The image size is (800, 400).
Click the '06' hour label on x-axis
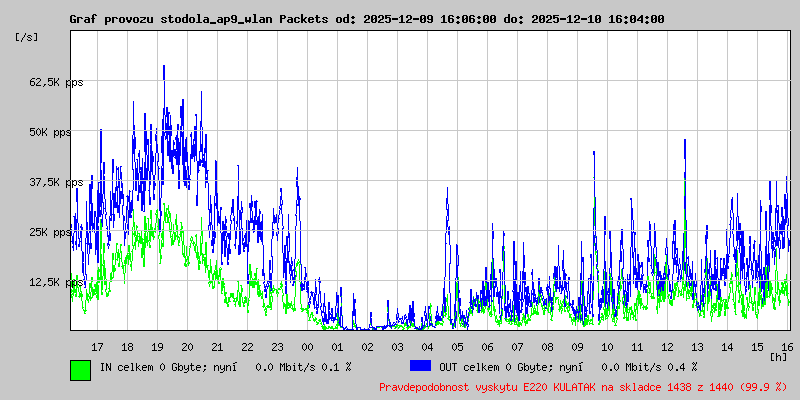pyautogui.click(x=487, y=347)
